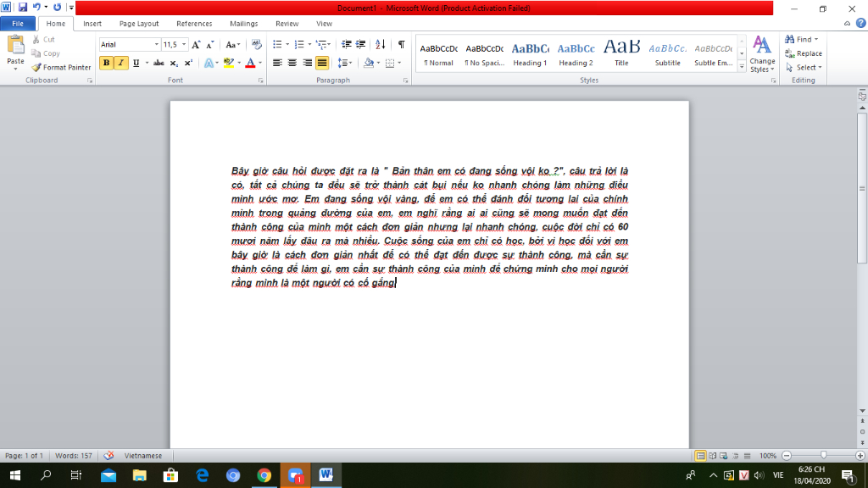Click the spelling check icon in status bar
The image size is (868, 488).
(108, 456)
